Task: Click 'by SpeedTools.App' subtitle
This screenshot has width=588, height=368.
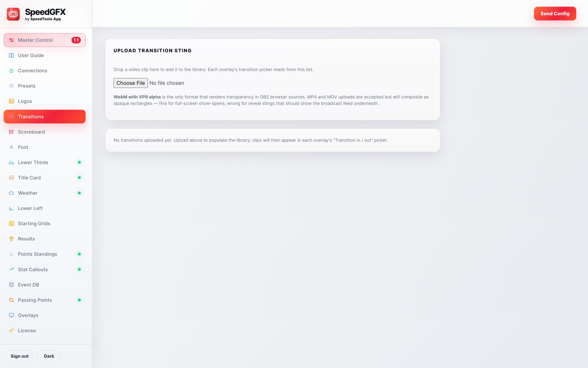Action: (43, 19)
